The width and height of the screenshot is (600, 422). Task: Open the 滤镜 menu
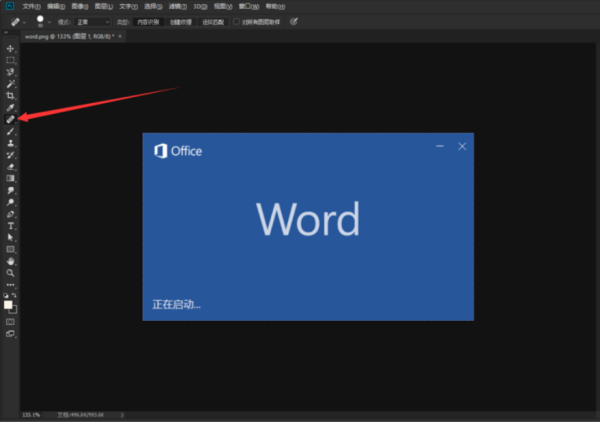tap(178, 7)
